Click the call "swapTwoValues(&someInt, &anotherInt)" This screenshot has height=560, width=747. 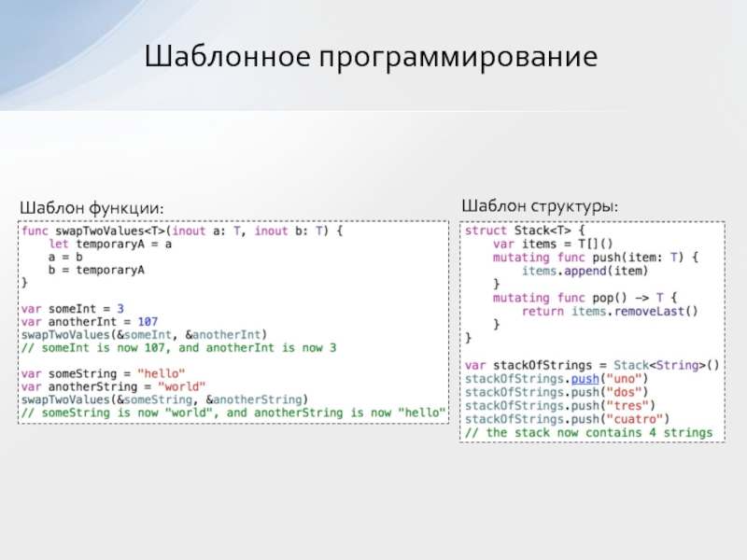click(x=145, y=335)
